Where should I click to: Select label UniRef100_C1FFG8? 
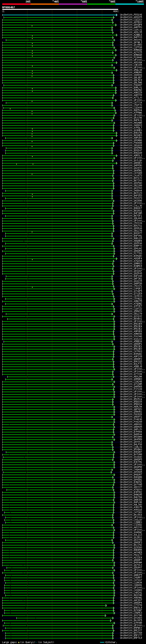pos(131,48)
